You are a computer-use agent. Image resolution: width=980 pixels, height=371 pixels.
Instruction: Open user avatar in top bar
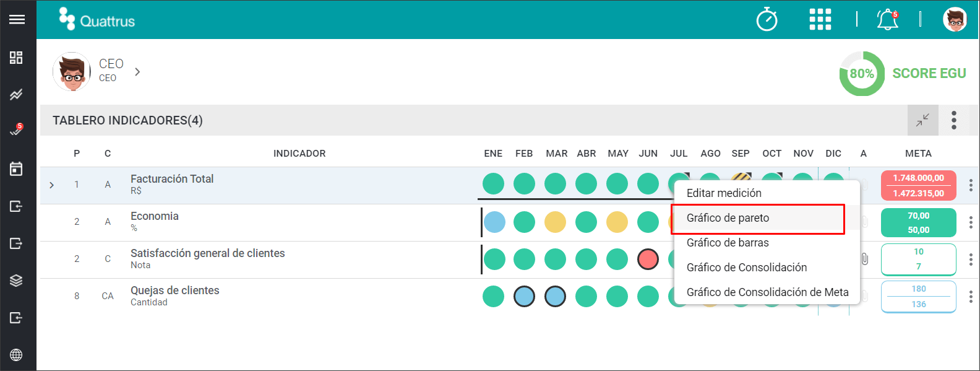point(955,19)
